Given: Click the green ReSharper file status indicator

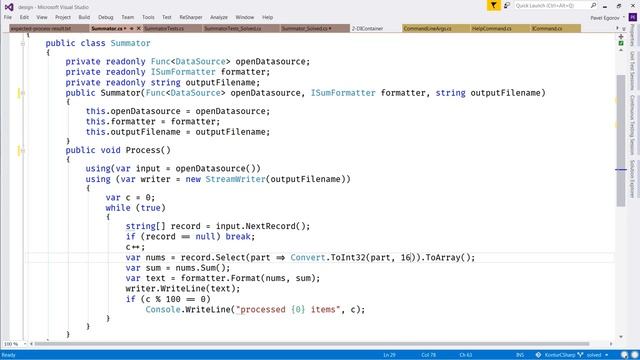Looking at the screenshot, I should [621, 43].
